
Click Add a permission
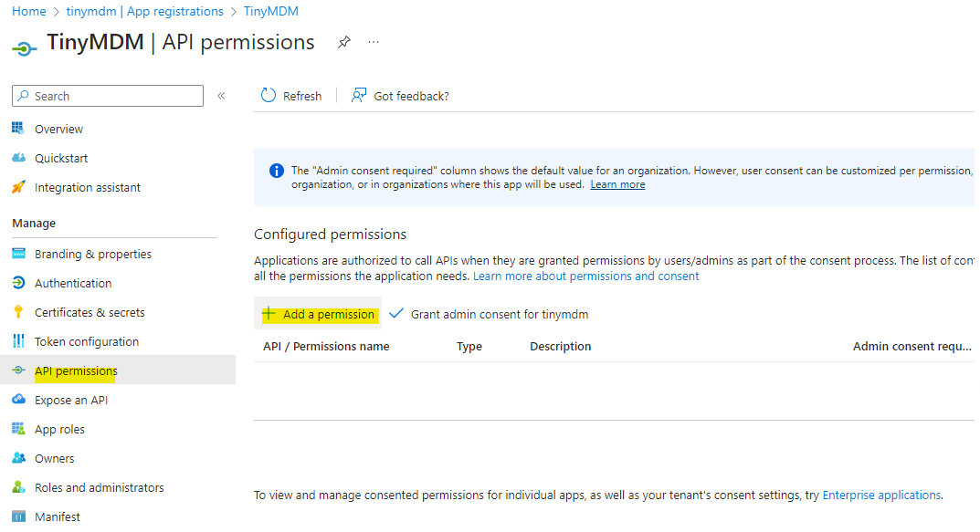tap(318, 313)
